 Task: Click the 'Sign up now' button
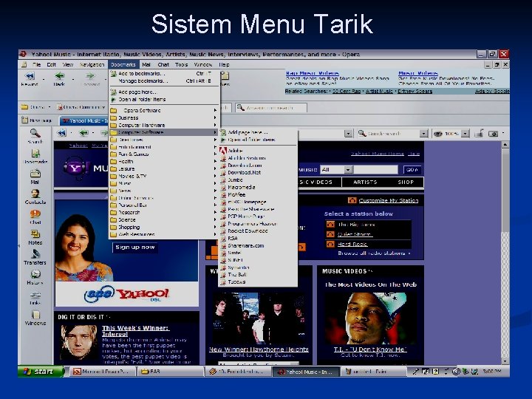click(x=135, y=248)
